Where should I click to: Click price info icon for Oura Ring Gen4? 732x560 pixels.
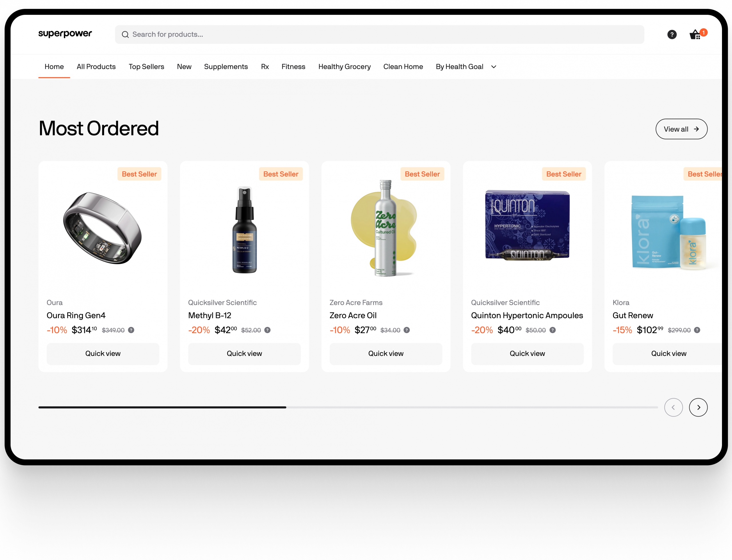(131, 330)
